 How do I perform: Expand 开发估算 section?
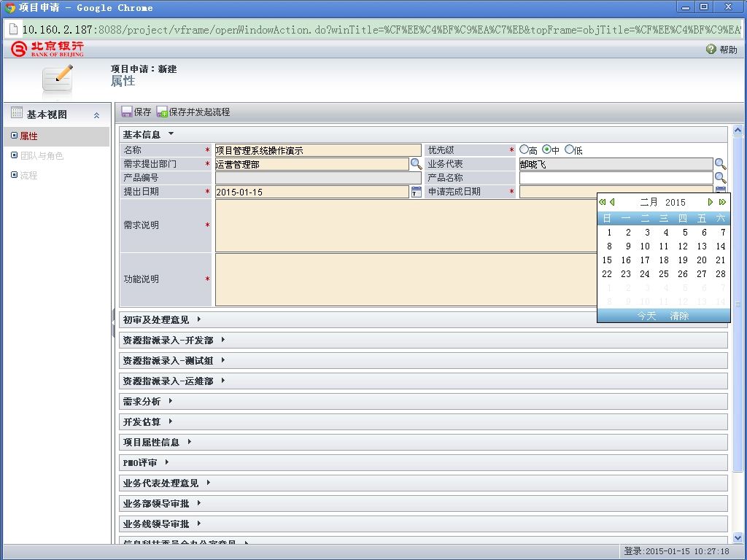click(170, 421)
